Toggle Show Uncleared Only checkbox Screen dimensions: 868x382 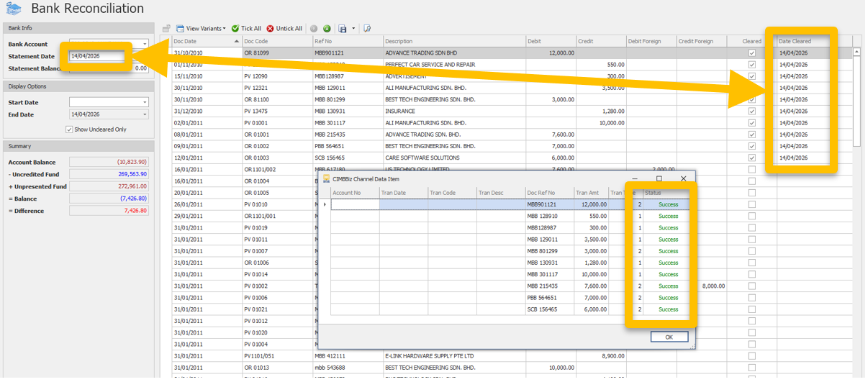click(x=69, y=129)
